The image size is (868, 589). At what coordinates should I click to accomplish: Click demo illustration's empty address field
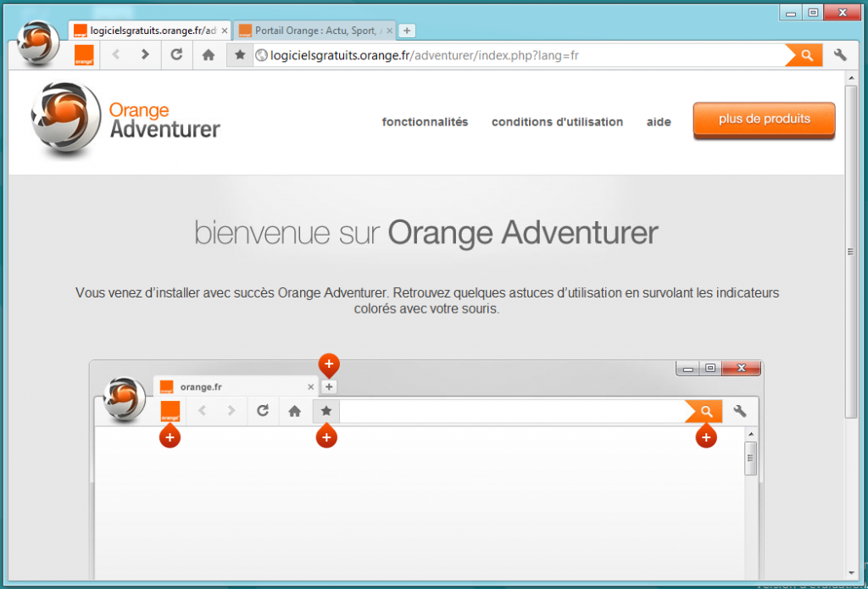[512, 411]
